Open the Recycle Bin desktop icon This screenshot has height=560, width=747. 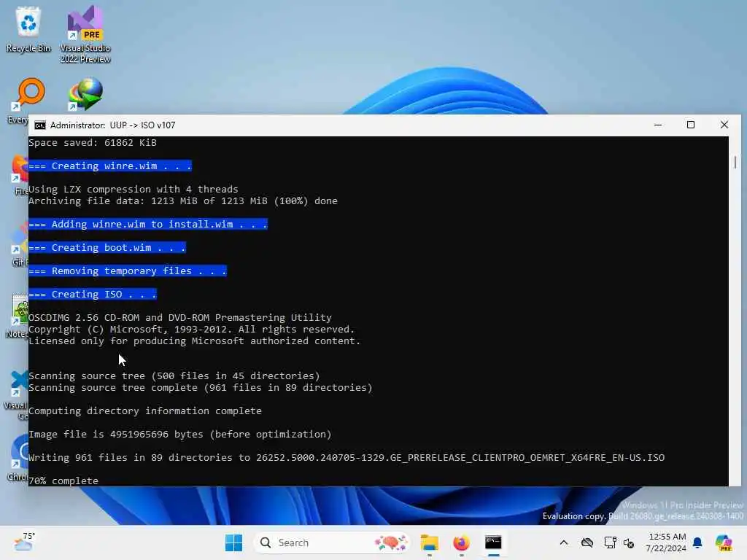point(28,29)
